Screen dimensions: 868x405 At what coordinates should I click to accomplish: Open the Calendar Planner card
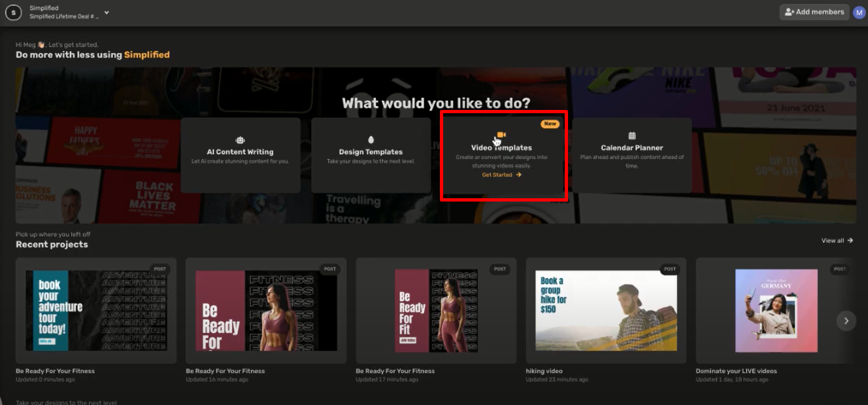tap(632, 155)
